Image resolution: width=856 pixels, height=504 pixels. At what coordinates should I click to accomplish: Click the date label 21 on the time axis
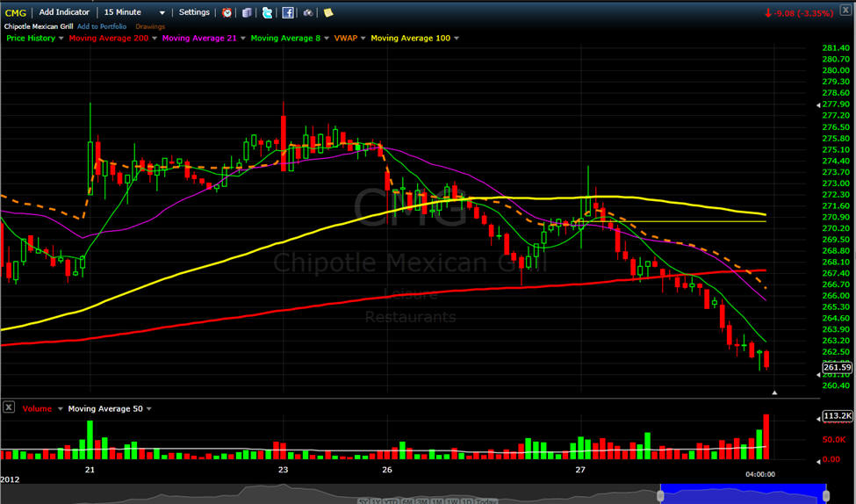coord(90,470)
